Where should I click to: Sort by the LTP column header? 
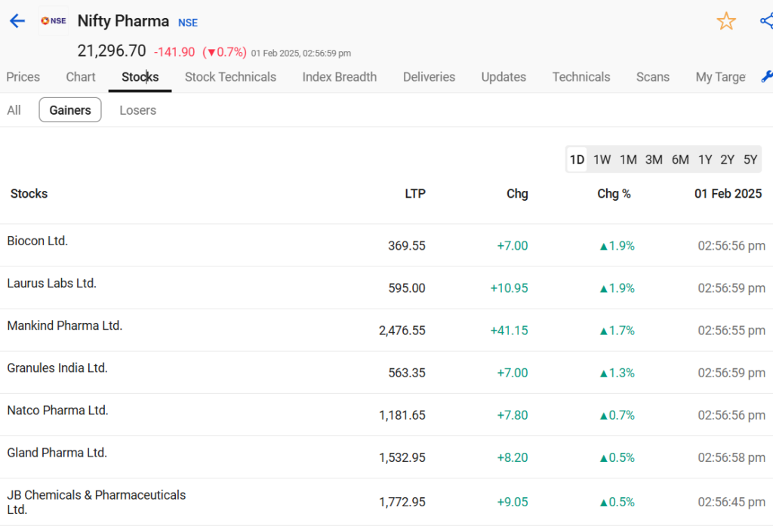tap(415, 194)
